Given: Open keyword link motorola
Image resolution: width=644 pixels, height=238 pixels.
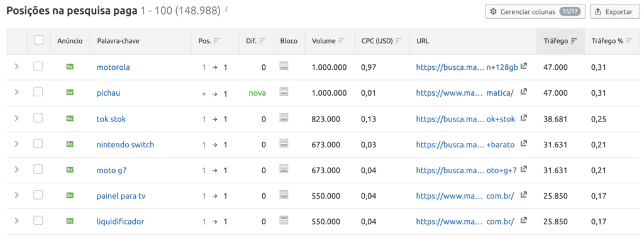Looking at the screenshot, I should pyautogui.click(x=113, y=67).
